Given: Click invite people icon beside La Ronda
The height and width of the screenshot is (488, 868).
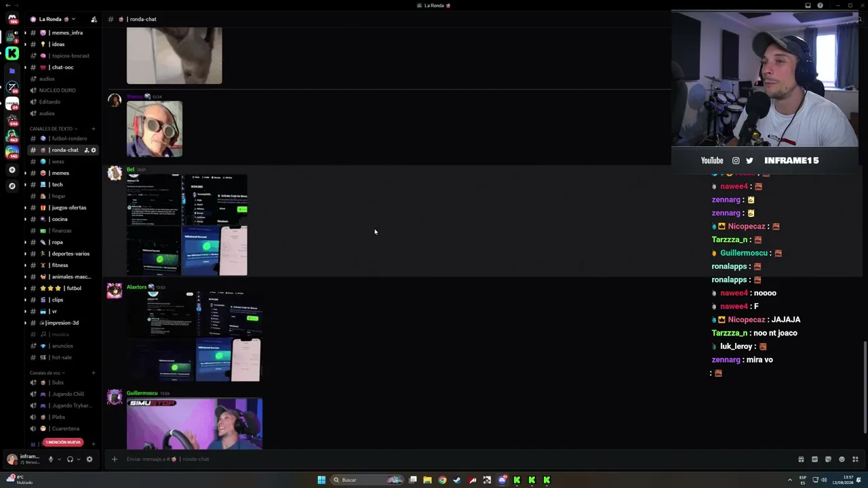Looking at the screenshot, I should pyautogui.click(x=94, y=19).
